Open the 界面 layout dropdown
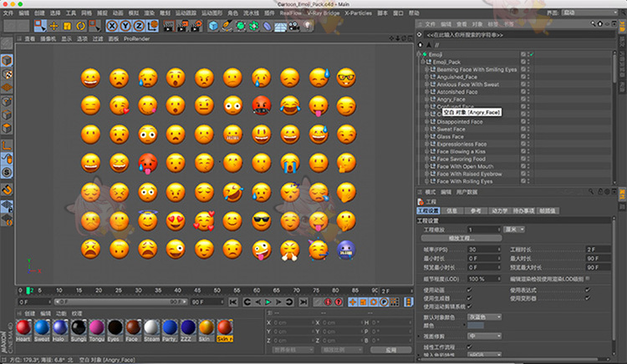Viewport: 627px width, 364px height. pyautogui.click(x=590, y=13)
